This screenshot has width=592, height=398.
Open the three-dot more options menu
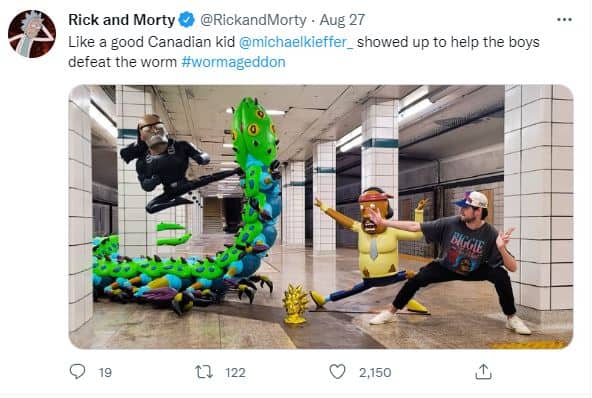point(564,20)
